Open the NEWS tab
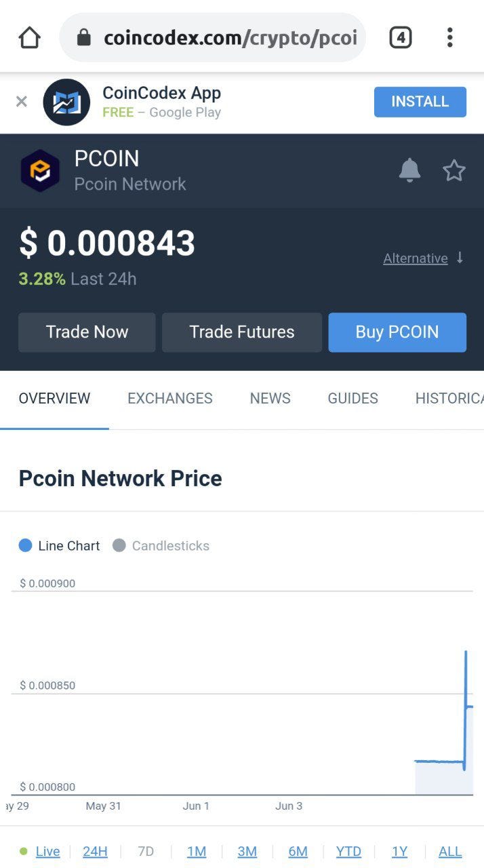Viewport: 484px width, 868px height. (x=270, y=399)
